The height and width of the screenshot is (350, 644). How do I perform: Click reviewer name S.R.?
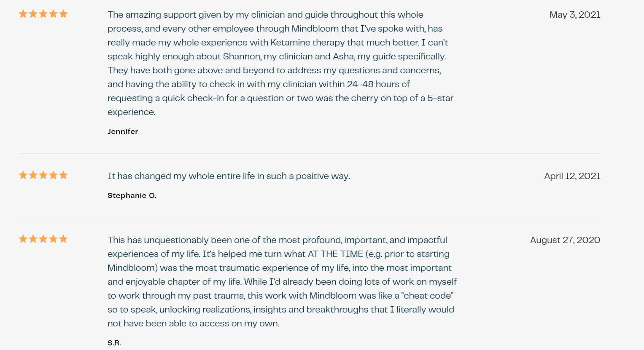point(114,343)
